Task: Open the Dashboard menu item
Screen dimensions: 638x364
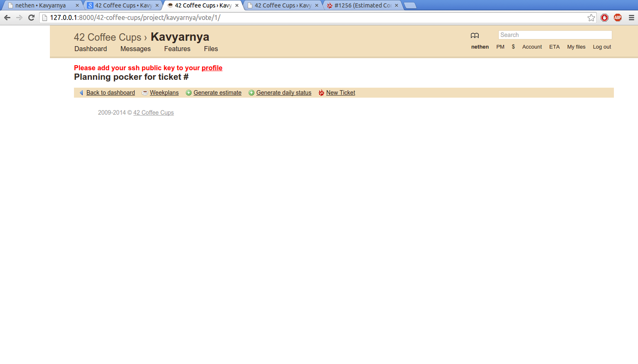Action: tap(91, 49)
